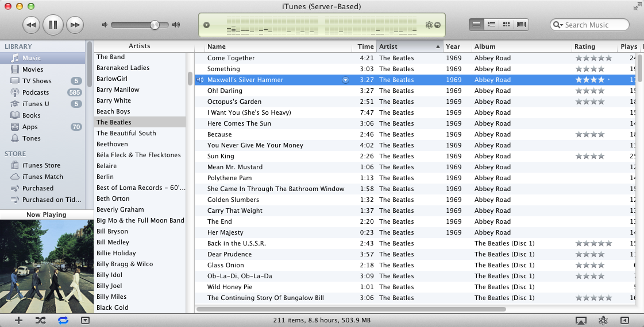Select the song Here Comes The Sun
This screenshot has height=327, width=644.
(x=415, y=123)
